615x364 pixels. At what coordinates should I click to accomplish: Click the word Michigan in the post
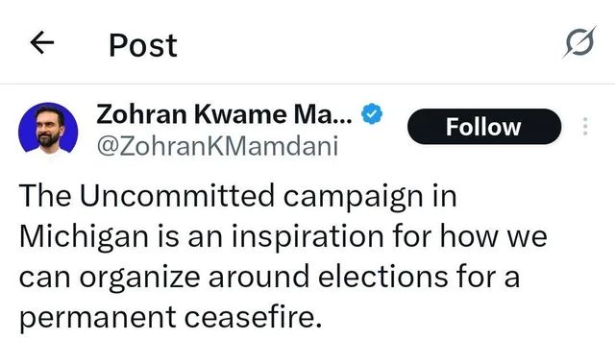[84, 237]
